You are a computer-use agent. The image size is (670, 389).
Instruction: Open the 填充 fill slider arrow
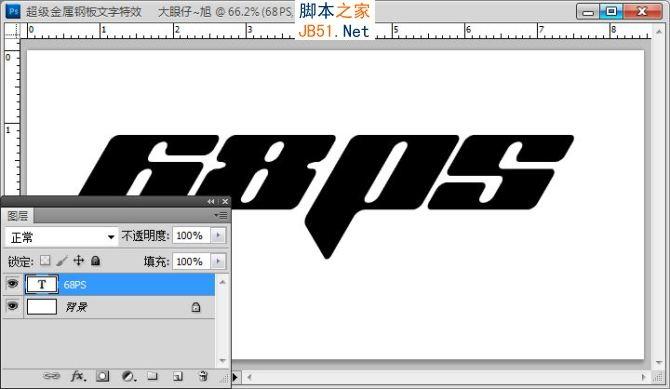[x=218, y=261]
